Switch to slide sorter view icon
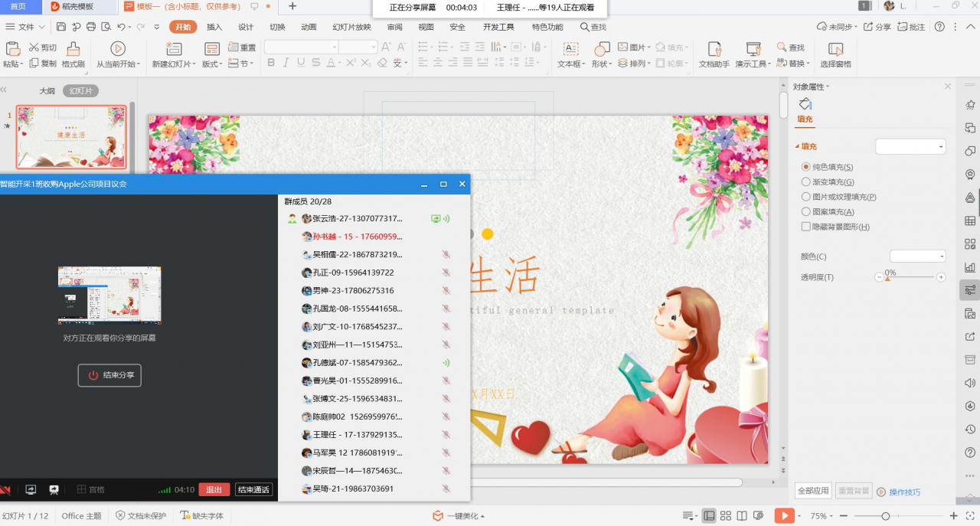Screen dimensions: 980x526 coord(726,516)
